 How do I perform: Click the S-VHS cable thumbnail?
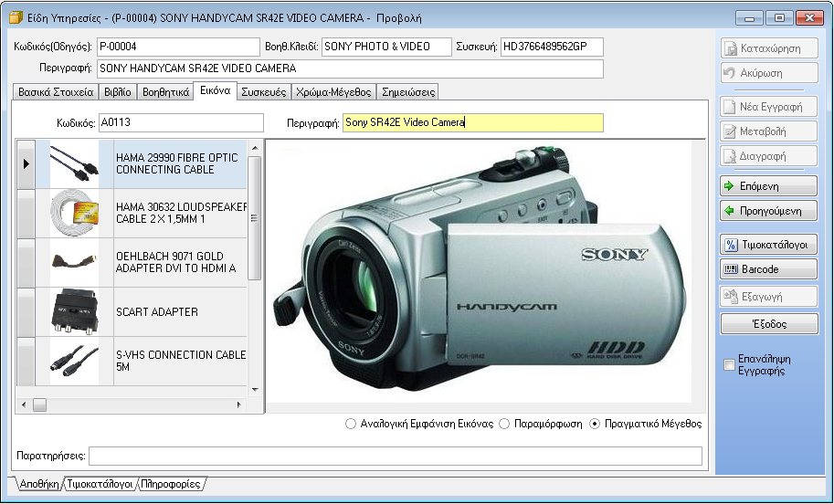pyautogui.click(x=75, y=361)
